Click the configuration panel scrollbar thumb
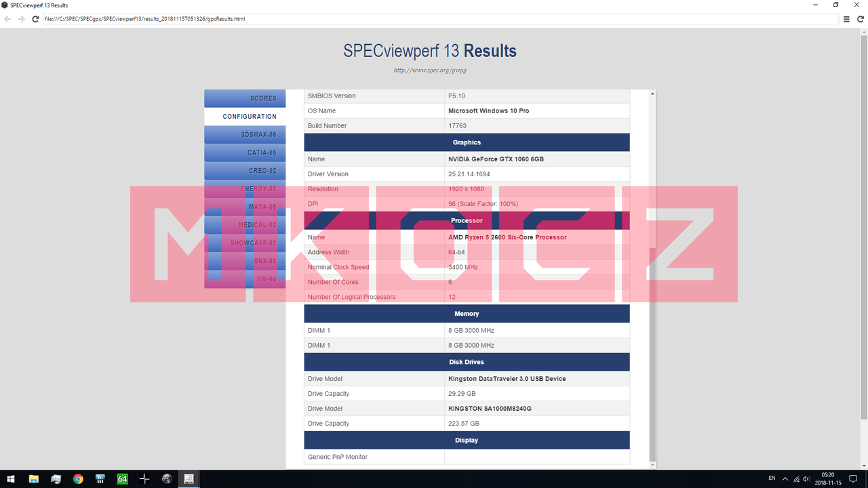This screenshot has height=488, width=868. [652, 354]
